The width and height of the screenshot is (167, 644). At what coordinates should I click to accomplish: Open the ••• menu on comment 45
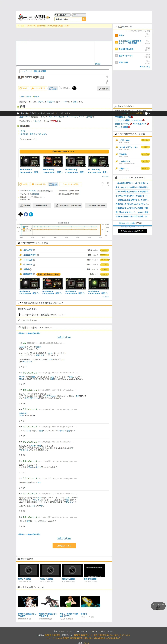tap(64, 343)
